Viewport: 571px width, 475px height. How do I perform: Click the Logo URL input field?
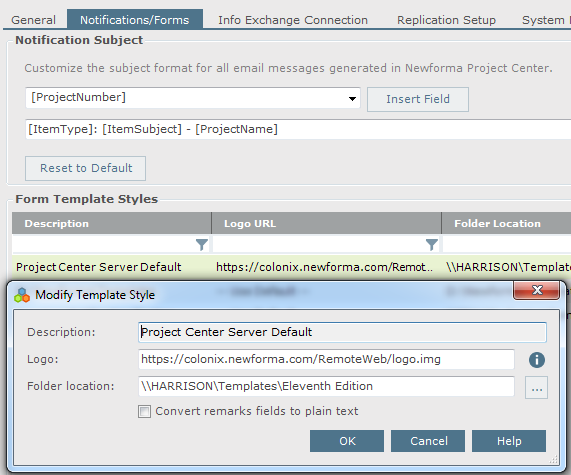[x=326, y=360]
